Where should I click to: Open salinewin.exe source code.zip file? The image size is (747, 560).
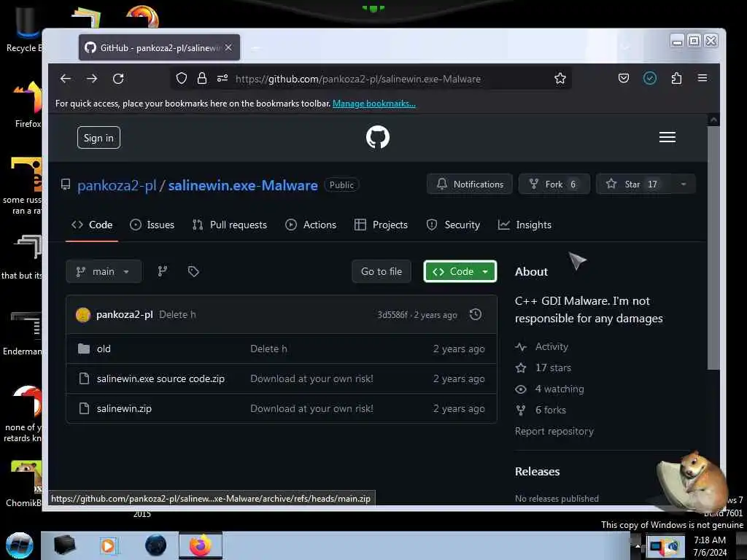click(x=160, y=378)
